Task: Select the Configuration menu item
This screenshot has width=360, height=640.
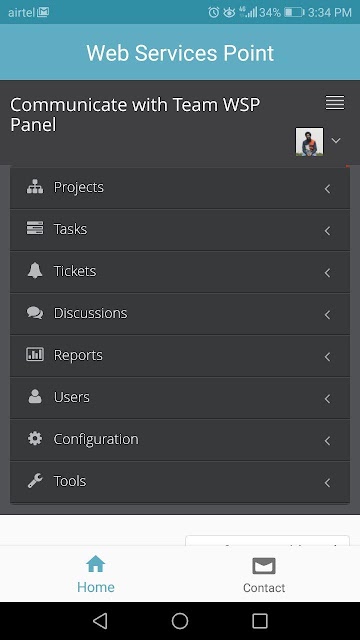Action: [180, 440]
